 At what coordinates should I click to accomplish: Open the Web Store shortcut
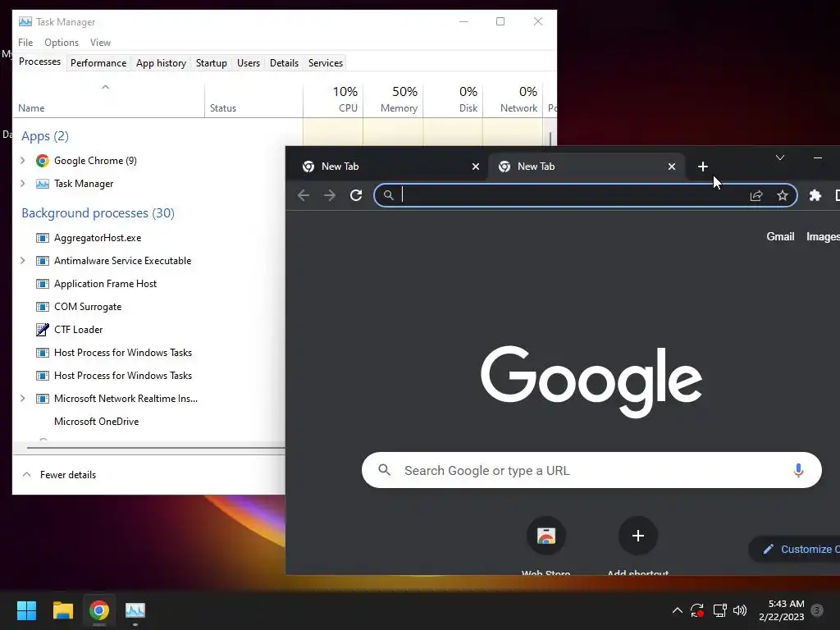(546, 536)
